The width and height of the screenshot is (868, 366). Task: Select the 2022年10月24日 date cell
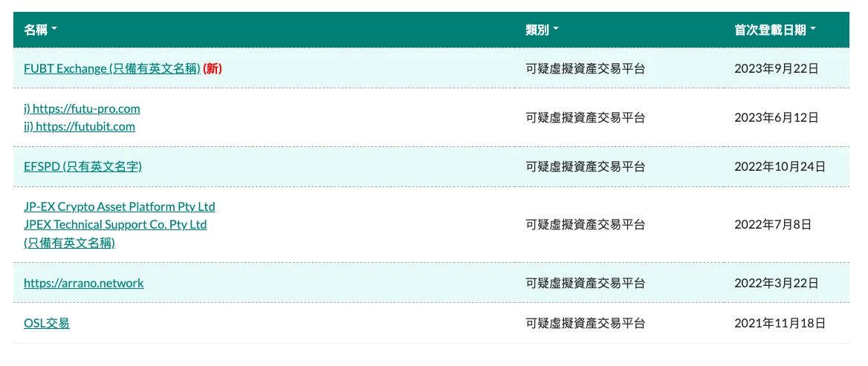780,166
